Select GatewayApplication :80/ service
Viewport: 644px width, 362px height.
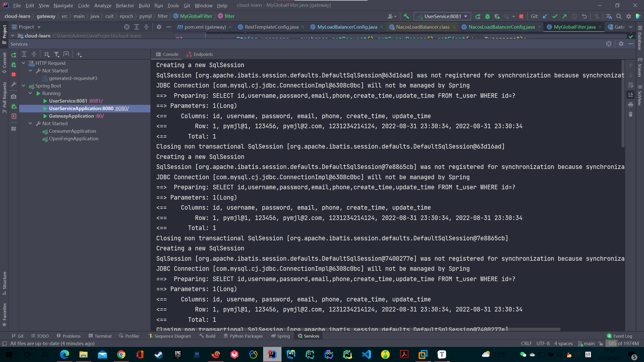point(76,116)
